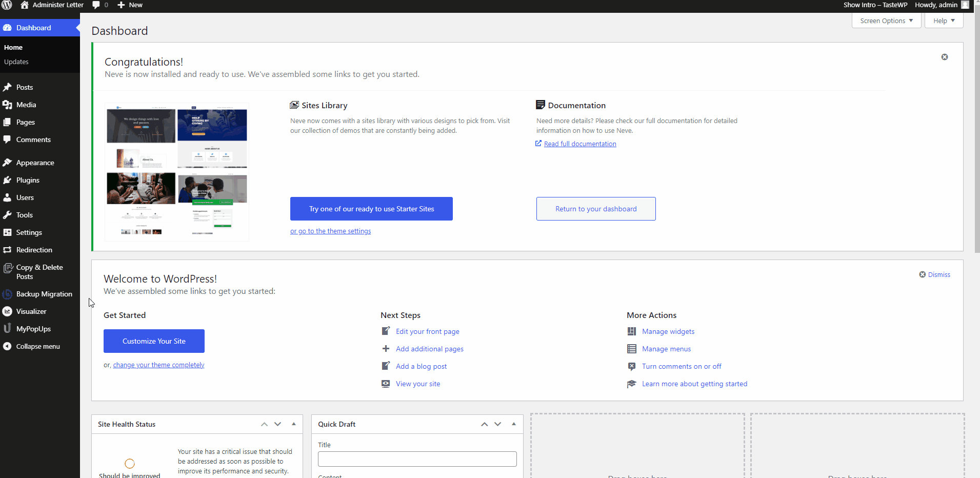Open the Appearance menu
This screenshot has width=980, height=478.
[35, 163]
